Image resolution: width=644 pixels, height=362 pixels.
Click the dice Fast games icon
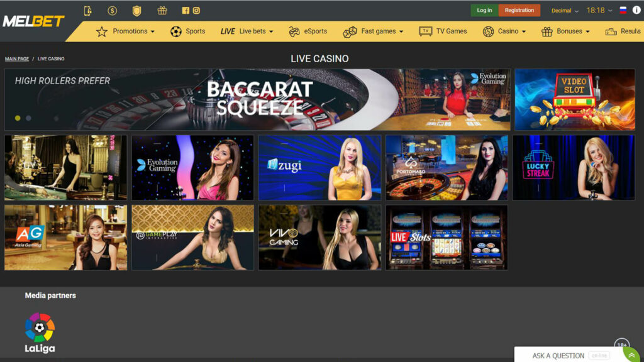coord(350,31)
